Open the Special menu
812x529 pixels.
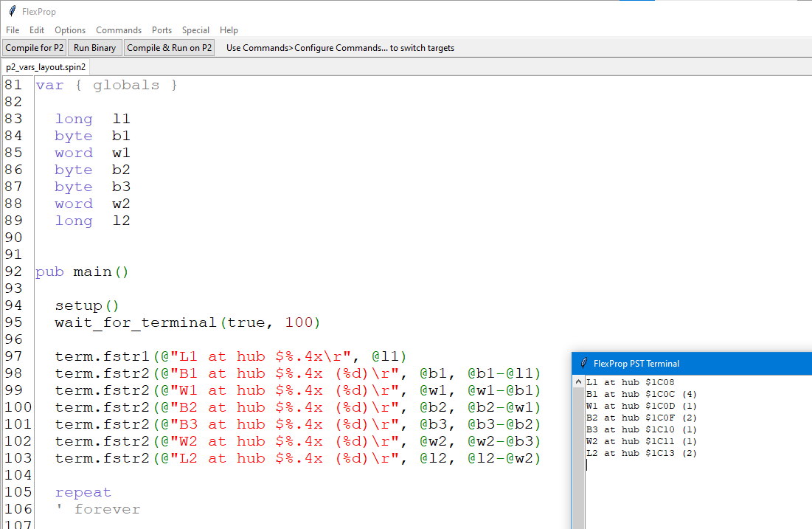[x=195, y=30]
